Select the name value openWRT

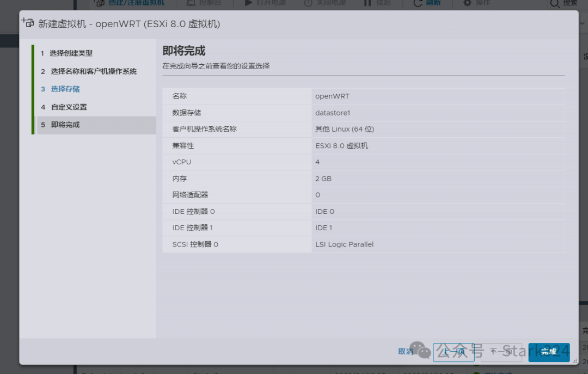[x=332, y=96]
